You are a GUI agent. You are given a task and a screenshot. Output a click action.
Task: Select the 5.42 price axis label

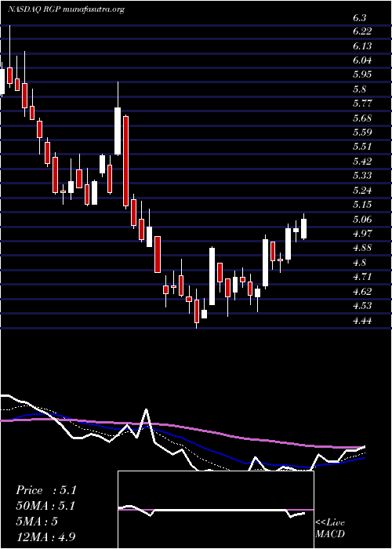click(x=362, y=161)
